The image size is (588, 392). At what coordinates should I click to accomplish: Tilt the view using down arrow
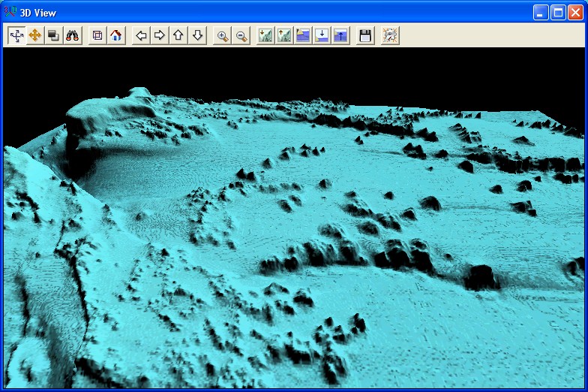[x=197, y=36]
